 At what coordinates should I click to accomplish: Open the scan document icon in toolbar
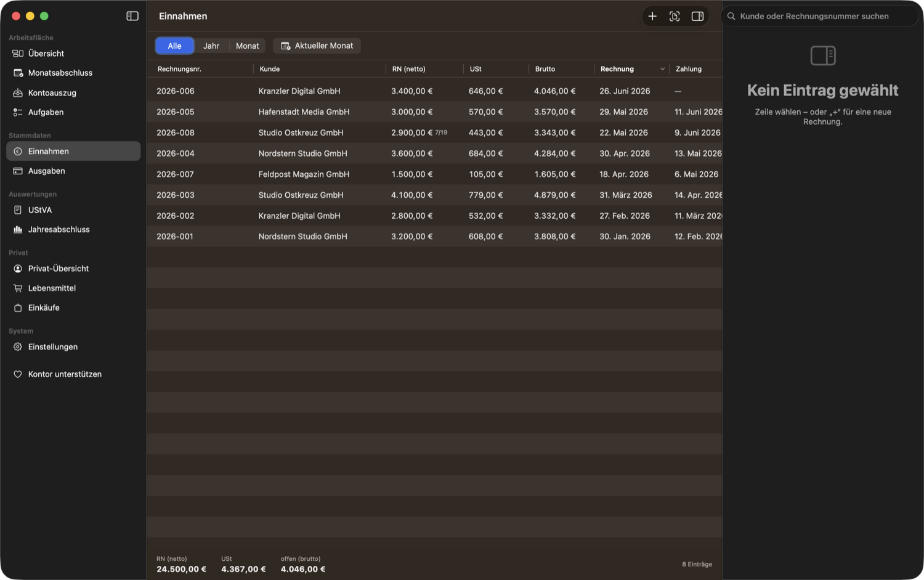(675, 16)
